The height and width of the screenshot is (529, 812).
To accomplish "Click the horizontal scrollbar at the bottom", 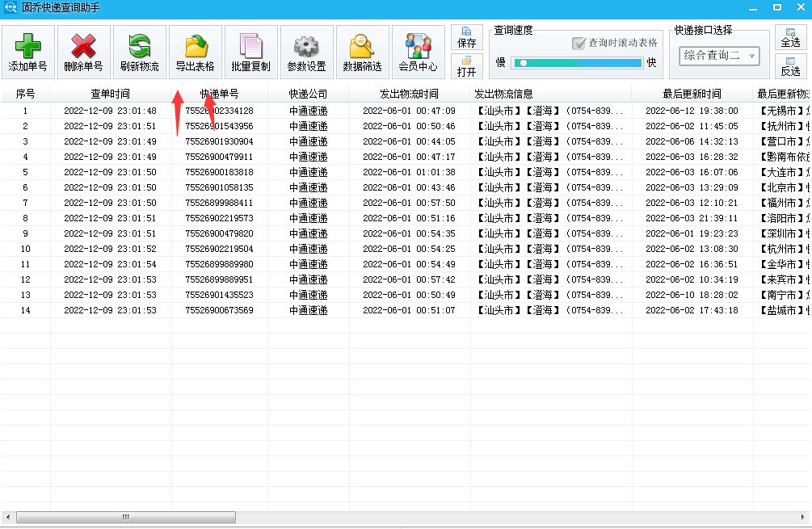I will (125, 517).
